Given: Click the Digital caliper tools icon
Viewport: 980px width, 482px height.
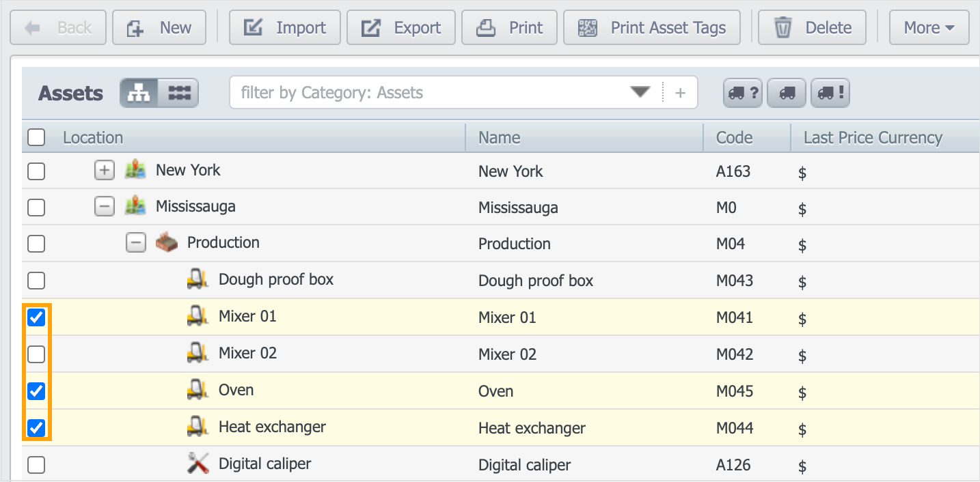Looking at the screenshot, I should pyautogui.click(x=198, y=464).
